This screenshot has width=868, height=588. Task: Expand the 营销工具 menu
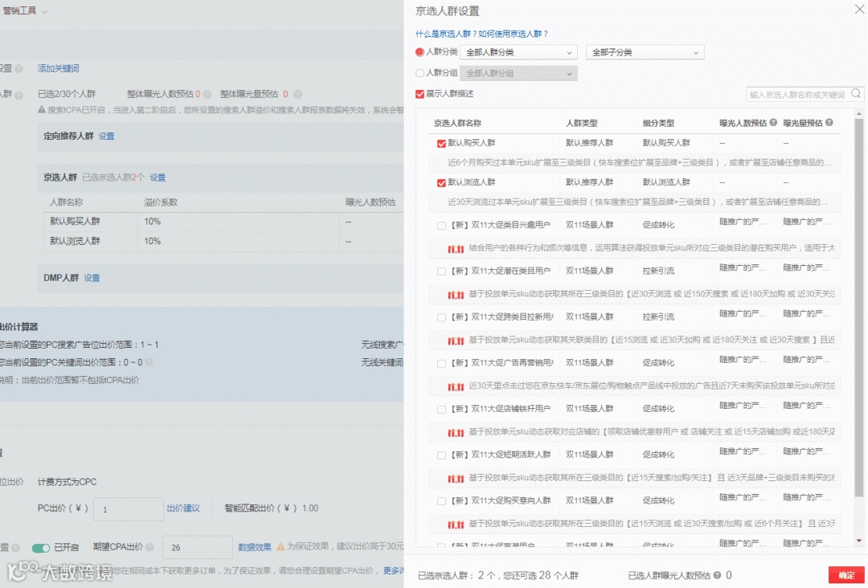(x=24, y=10)
